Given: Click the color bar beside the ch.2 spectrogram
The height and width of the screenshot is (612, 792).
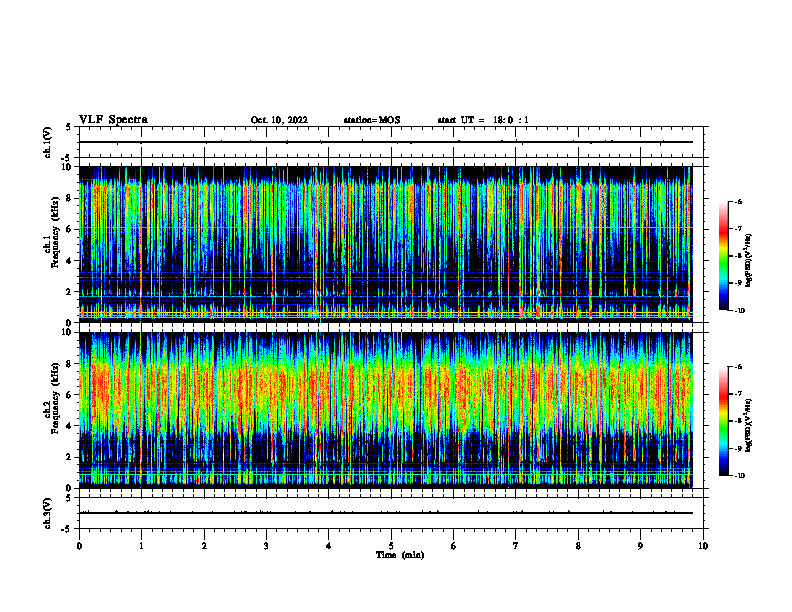Looking at the screenshot, I should [724, 421].
